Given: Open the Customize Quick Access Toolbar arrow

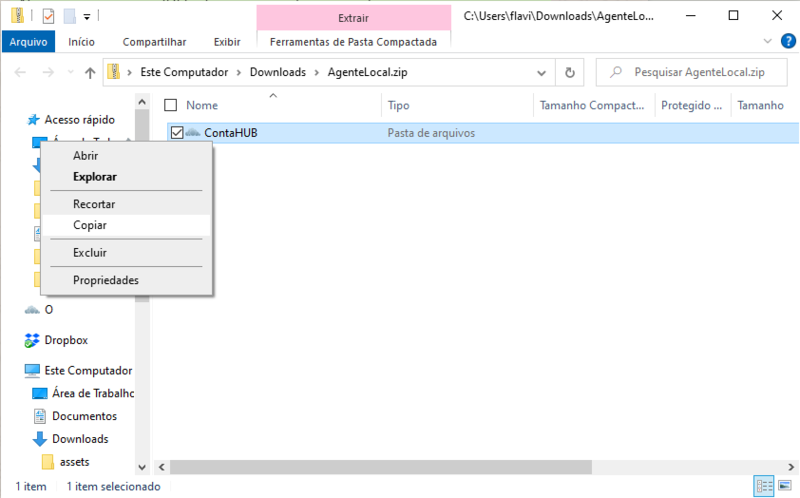Looking at the screenshot, I should pos(87,17).
